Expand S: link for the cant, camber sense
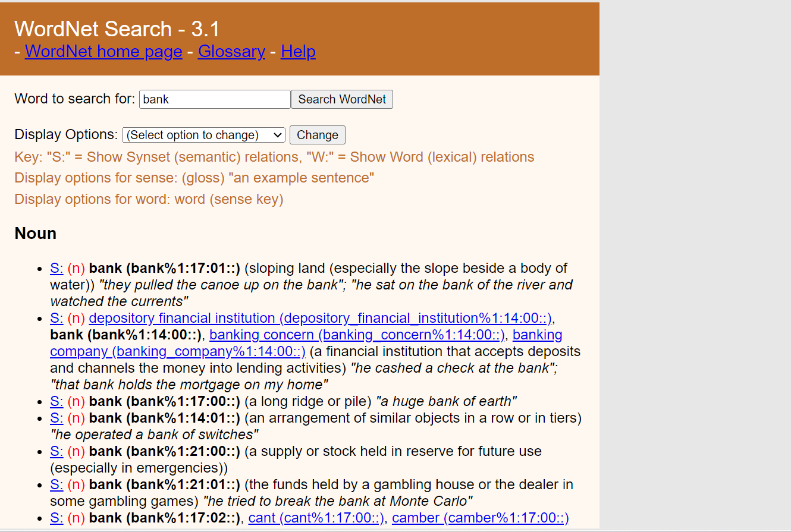 point(56,518)
